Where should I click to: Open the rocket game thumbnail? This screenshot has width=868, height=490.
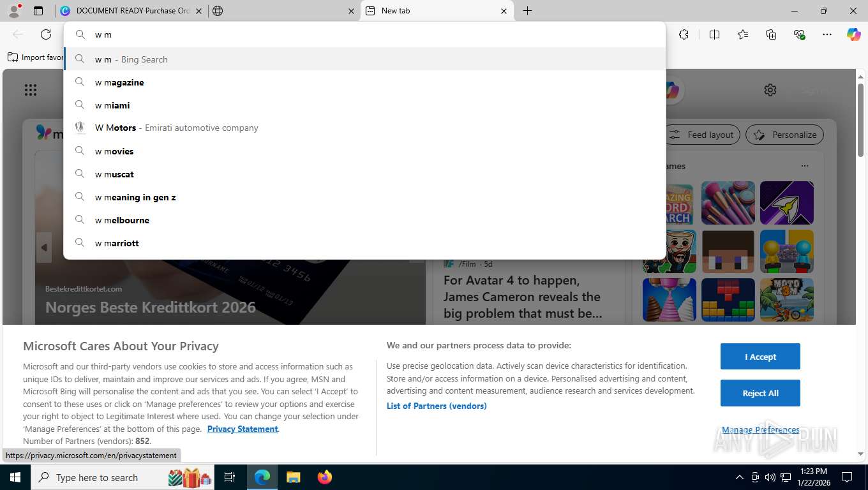coord(787,203)
